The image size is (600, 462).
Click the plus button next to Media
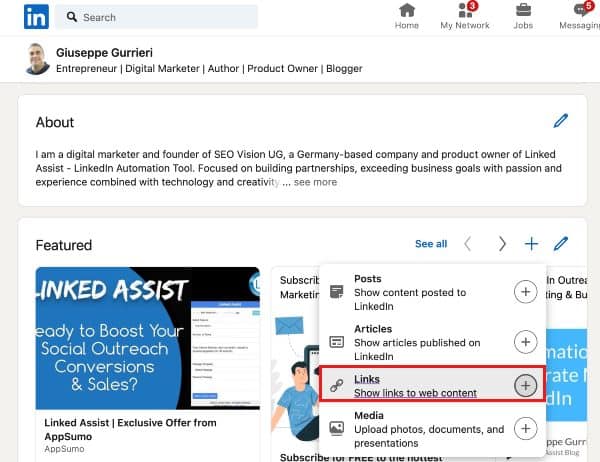click(x=526, y=428)
